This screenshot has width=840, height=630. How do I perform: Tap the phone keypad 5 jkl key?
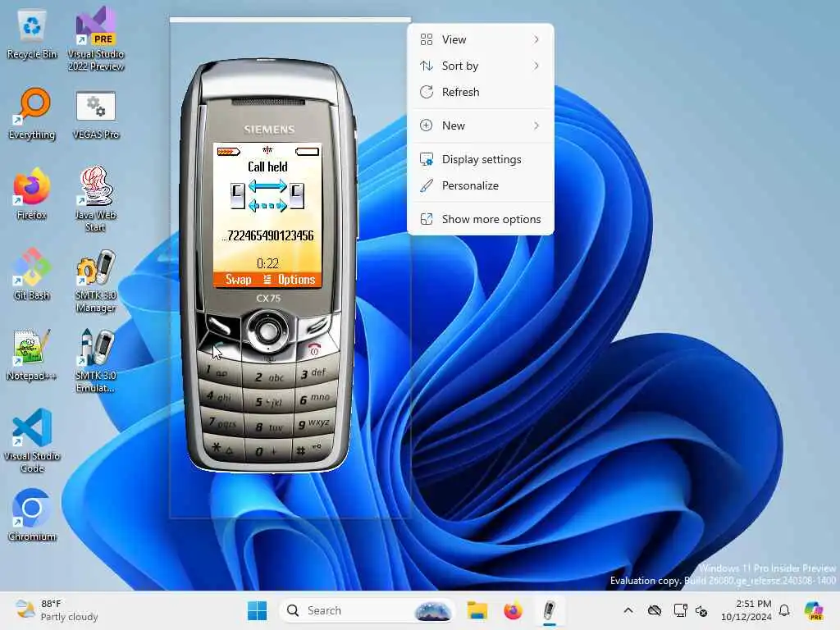269,401
